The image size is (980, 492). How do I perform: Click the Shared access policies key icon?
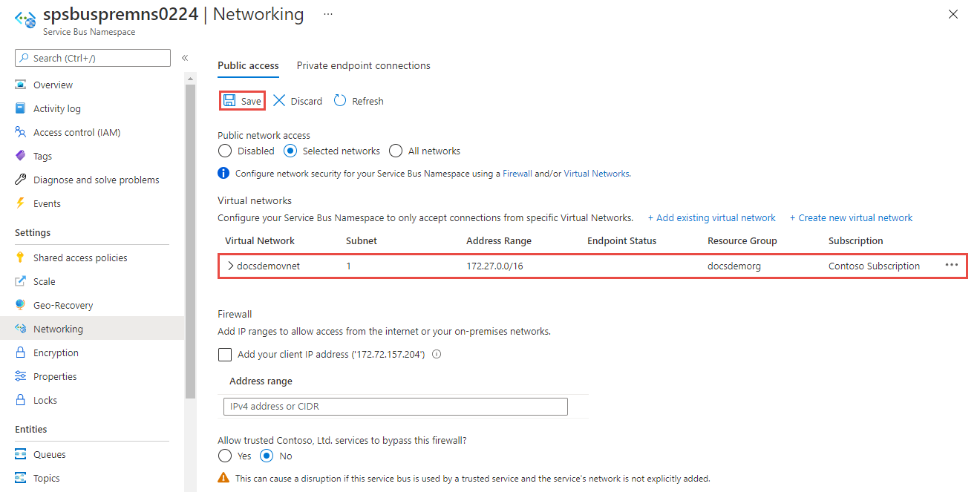[x=21, y=258]
